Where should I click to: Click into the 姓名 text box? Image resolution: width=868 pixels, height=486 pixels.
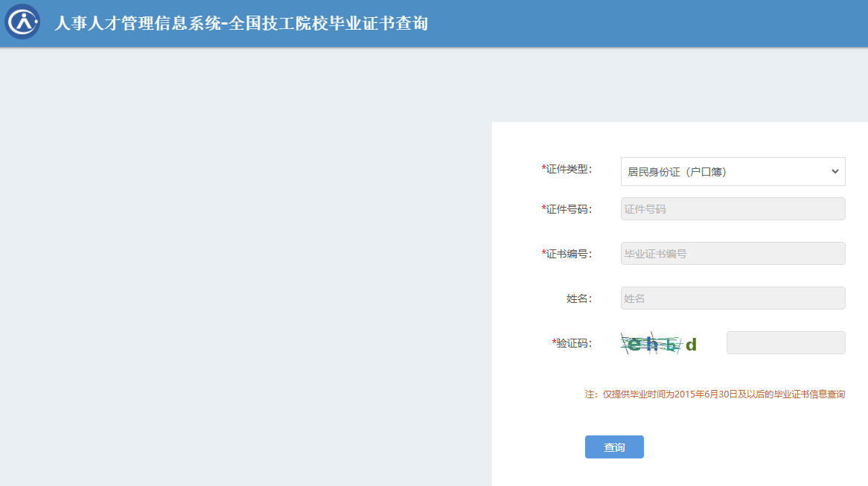(x=733, y=298)
